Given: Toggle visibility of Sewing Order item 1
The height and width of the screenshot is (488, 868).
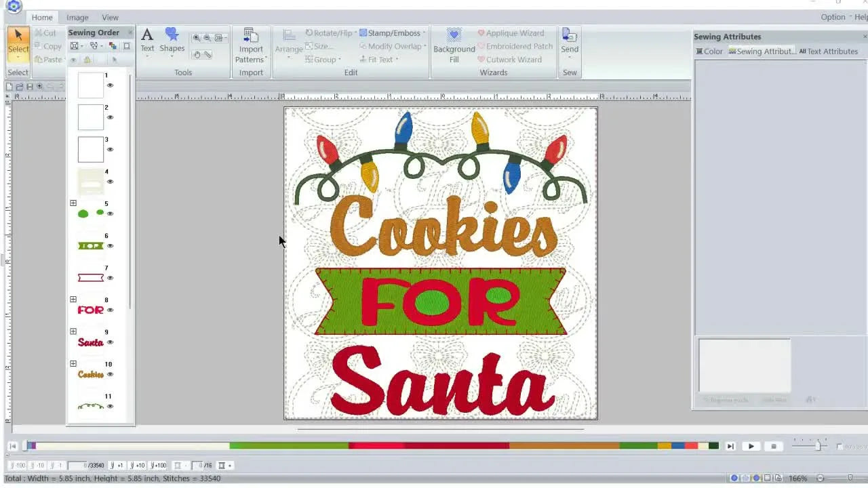Looking at the screenshot, I should coord(109,85).
